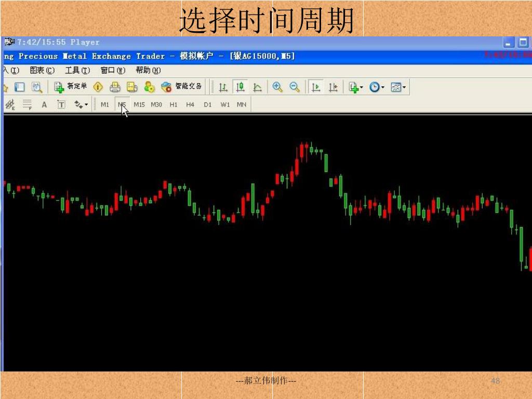532x399 pixels.
Task: Switch to bar chart display
Action: 223,87
